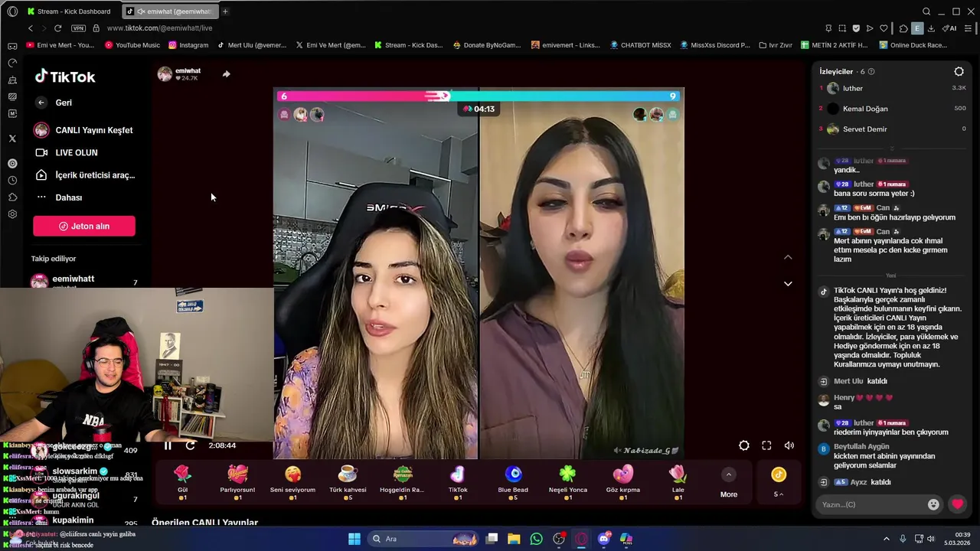Screen dimensions: 980x551
Task: Open the Online Duck Race bookmark
Action: 914,45
